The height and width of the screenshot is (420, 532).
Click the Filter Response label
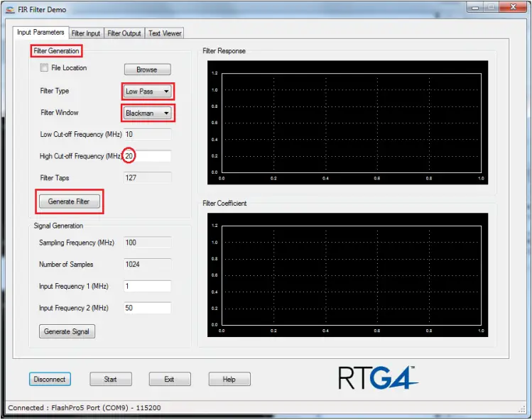224,51
